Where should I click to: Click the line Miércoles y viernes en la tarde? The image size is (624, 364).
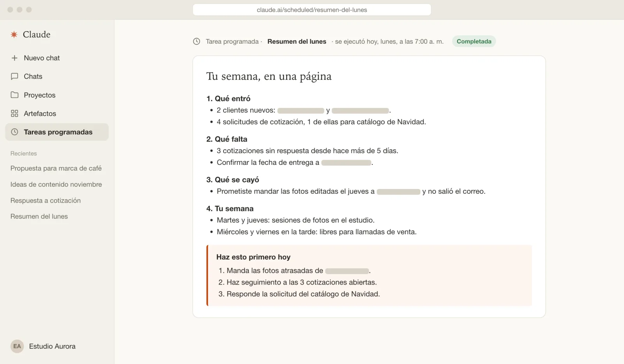[317, 232]
